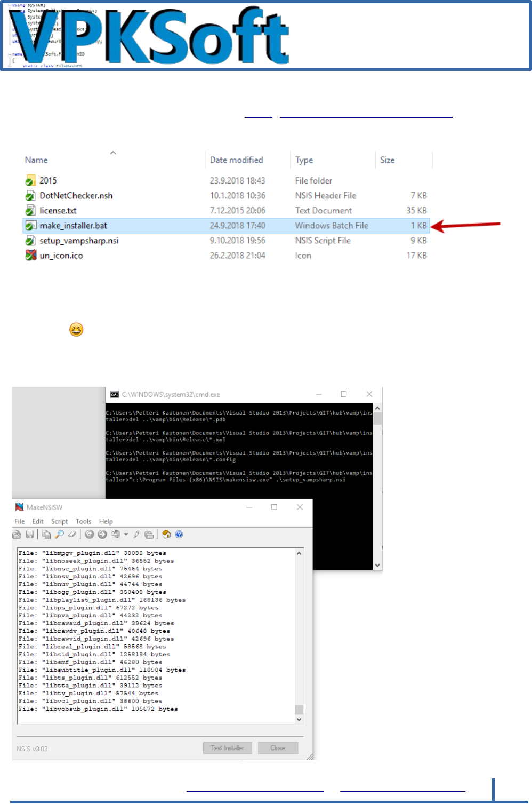Minimize the MakeNSISW window
The image size is (532, 804).
[249, 507]
